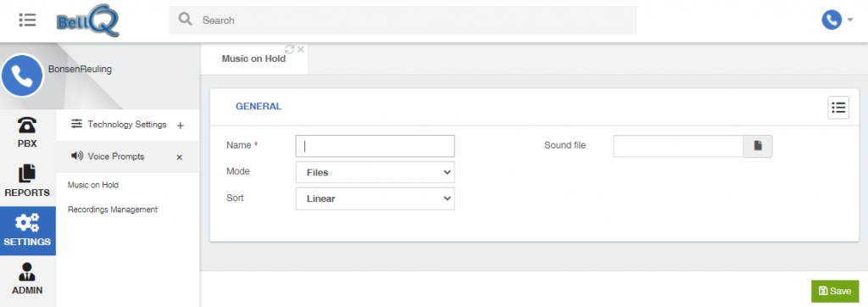Click the Save button
This screenshot has width=868, height=307.
[835, 291]
